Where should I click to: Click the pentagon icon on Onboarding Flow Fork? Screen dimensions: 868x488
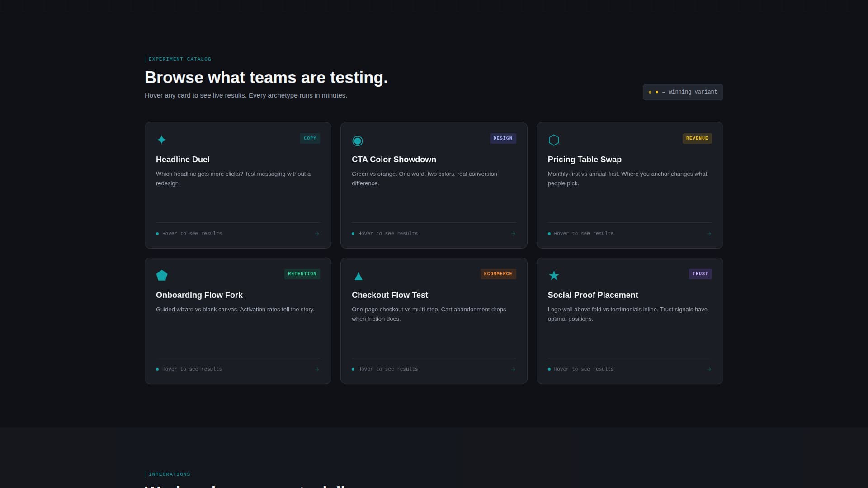click(162, 275)
